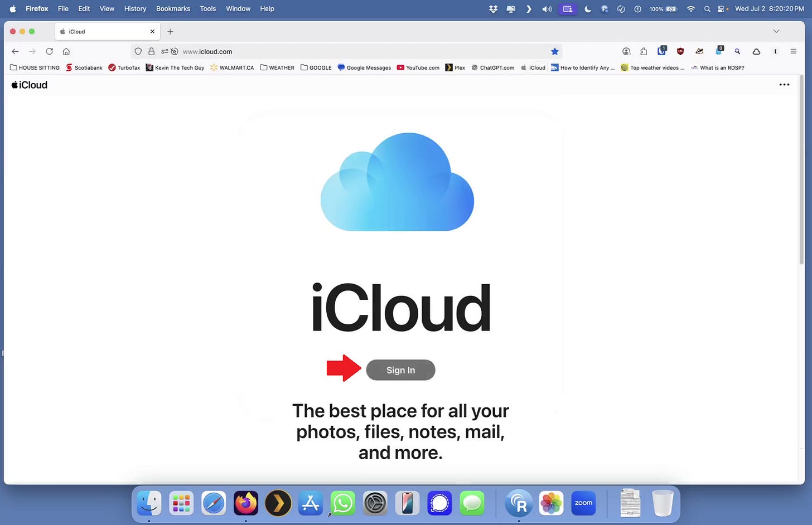
Task: Click the iCloud logo in the page header
Action: click(29, 85)
